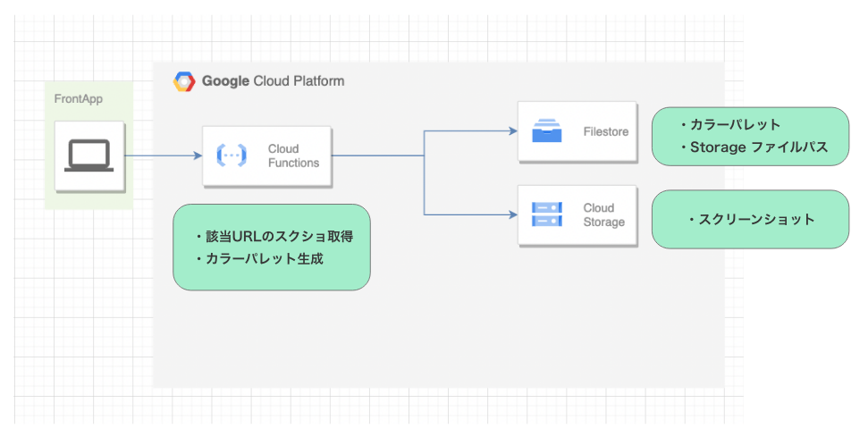The height and width of the screenshot is (445, 868).
Task: Select the "カラーパレット生成" note line
Action: coord(259,258)
